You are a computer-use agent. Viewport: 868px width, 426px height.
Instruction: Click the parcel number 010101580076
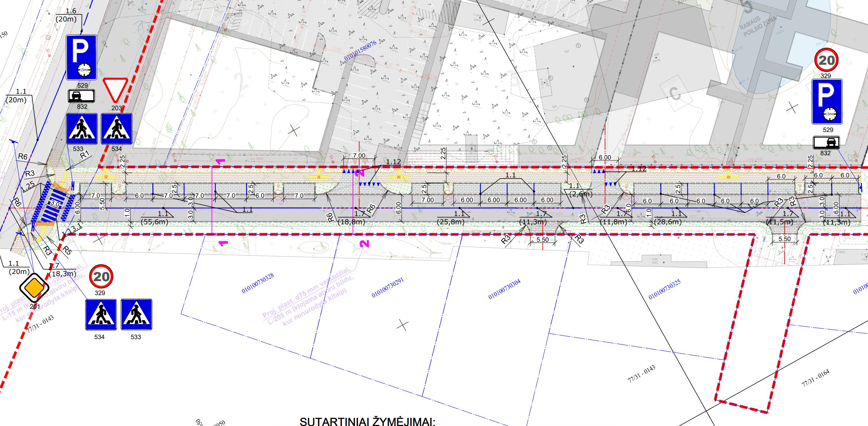360,50
